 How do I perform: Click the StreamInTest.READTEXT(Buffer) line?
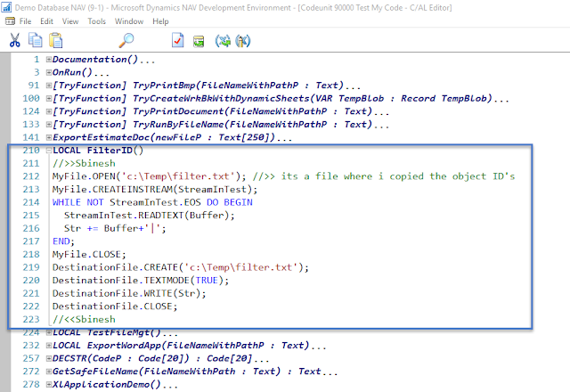pyautogui.click(x=150, y=216)
